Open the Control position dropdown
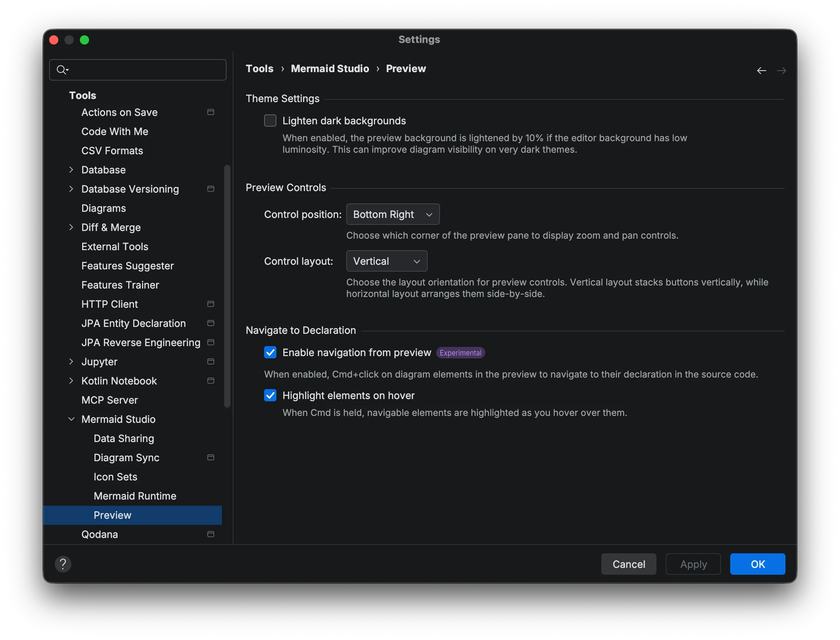The height and width of the screenshot is (640, 840). point(393,214)
